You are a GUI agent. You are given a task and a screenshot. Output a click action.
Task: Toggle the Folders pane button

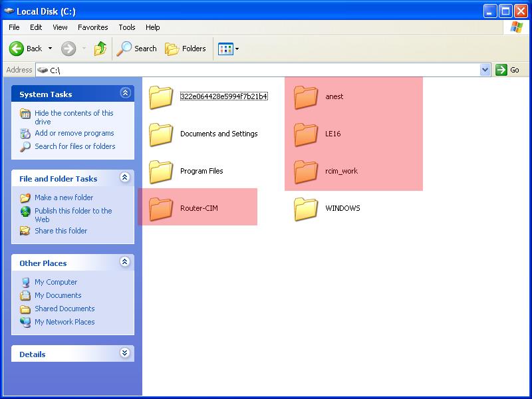[x=186, y=49]
